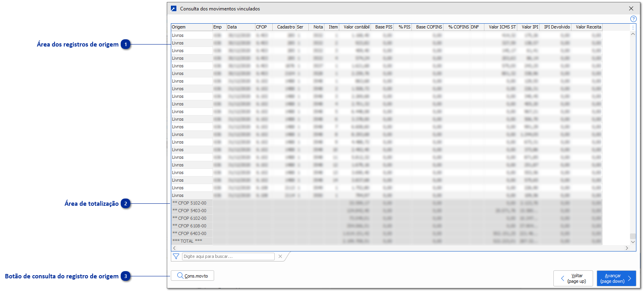644x292 pixels.
Task: Sort by the Nota column header
Action: [x=316, y=27]
